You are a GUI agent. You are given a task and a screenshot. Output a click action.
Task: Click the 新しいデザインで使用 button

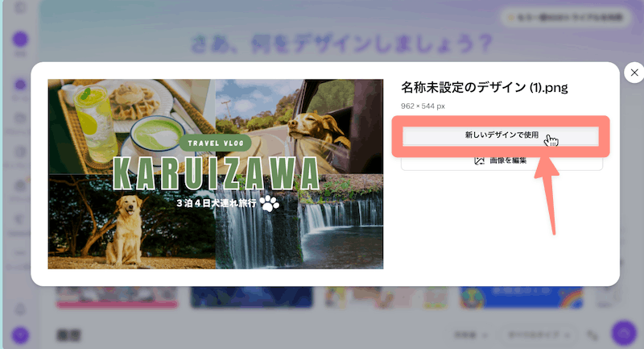tap(501, 135)
